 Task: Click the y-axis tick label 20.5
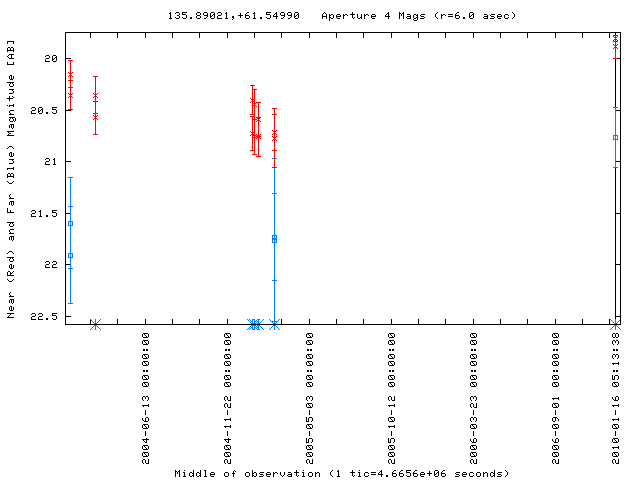pos(44,111)
